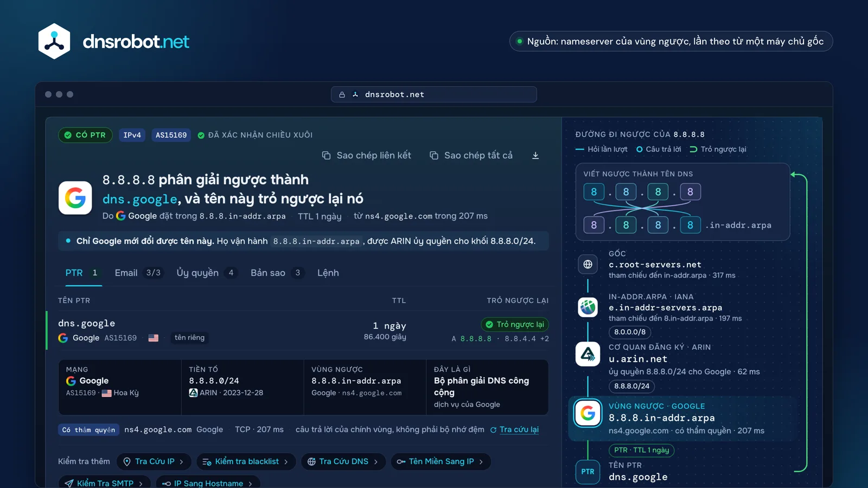Click the globe icon next to c.root-servers.net
Image resolution: width=868 pixels, height=488 pixels.
[x=588, y=265]
